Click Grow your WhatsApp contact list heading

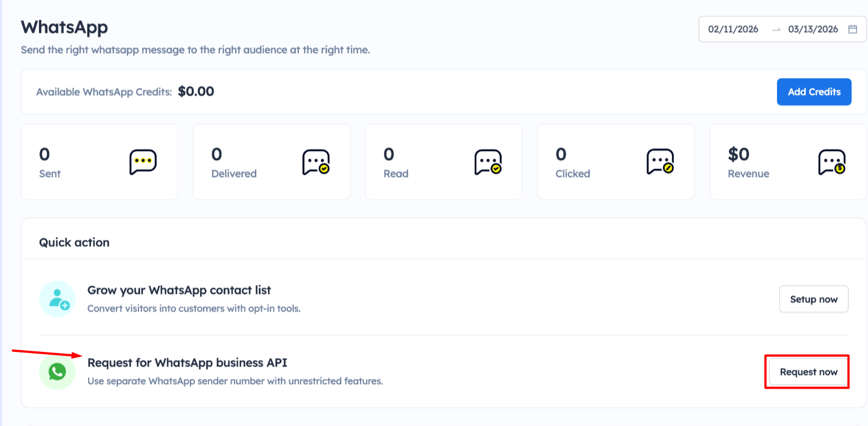point(179,290)
